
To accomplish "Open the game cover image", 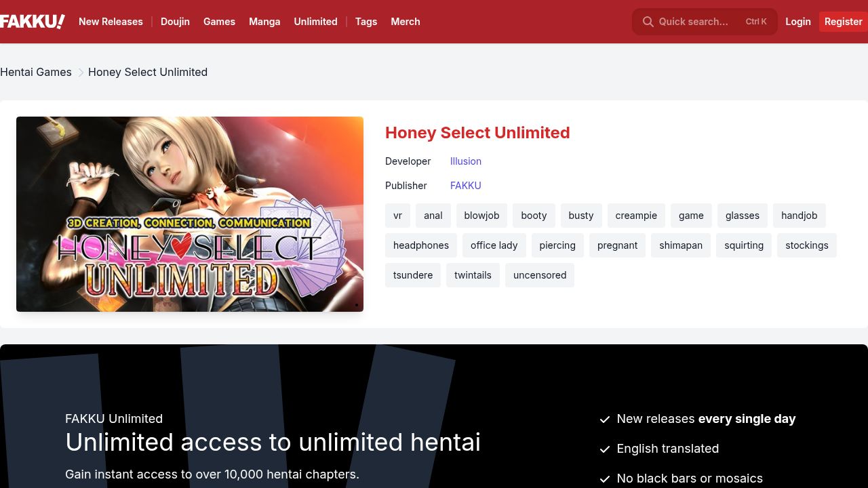I will coord(190,214).
